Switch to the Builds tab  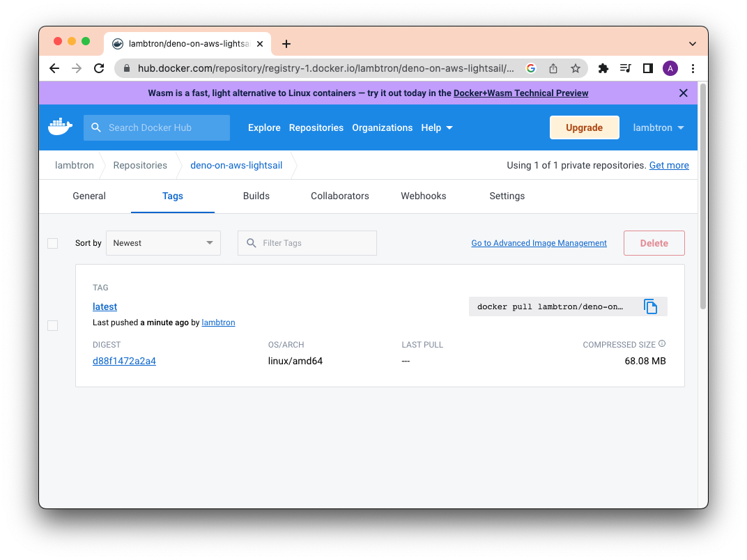pos(256,196)
